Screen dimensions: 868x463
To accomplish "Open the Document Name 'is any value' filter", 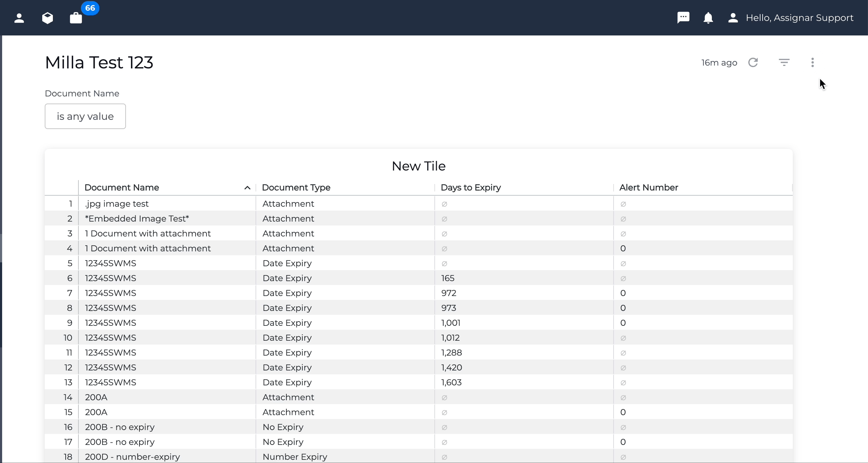I will point(85,116).
